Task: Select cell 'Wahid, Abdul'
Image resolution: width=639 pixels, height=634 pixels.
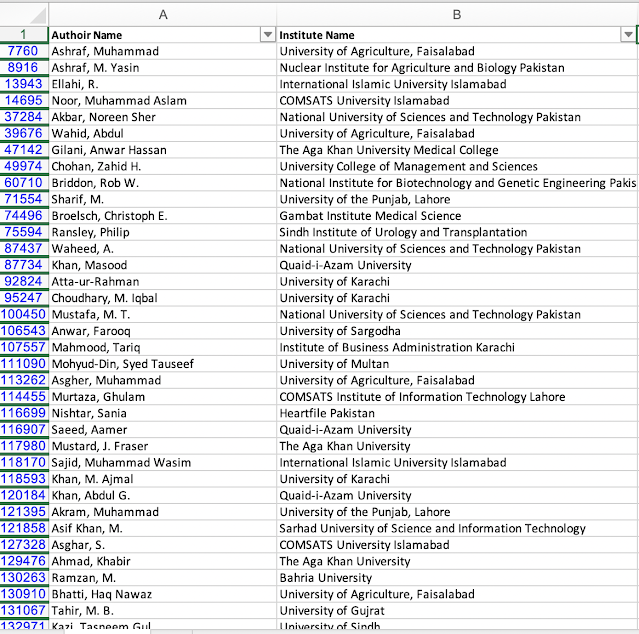Action: pyautogui.click(x=162, y=134)
